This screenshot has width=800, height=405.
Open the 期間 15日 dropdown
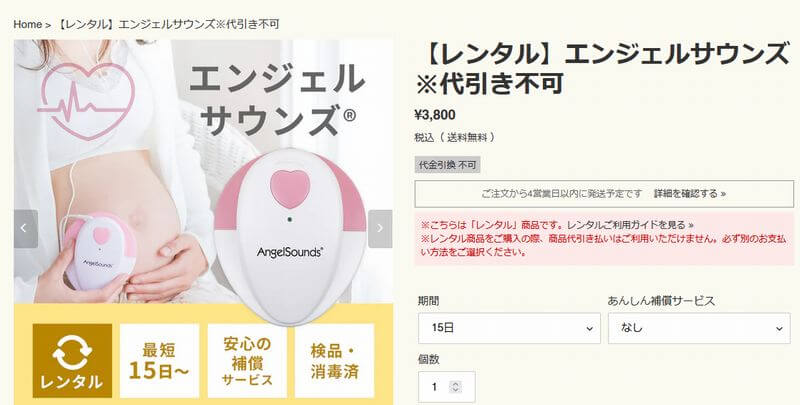tap(509, 328)
